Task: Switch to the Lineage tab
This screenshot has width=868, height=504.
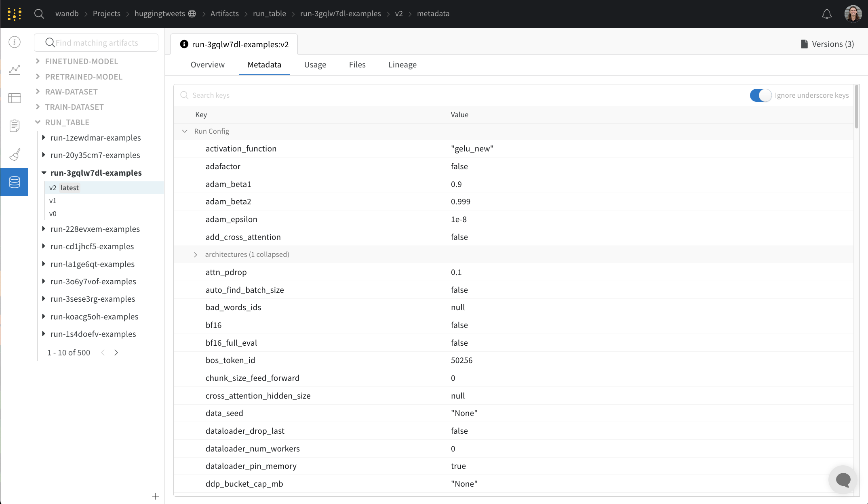Action: coord(402,65)
